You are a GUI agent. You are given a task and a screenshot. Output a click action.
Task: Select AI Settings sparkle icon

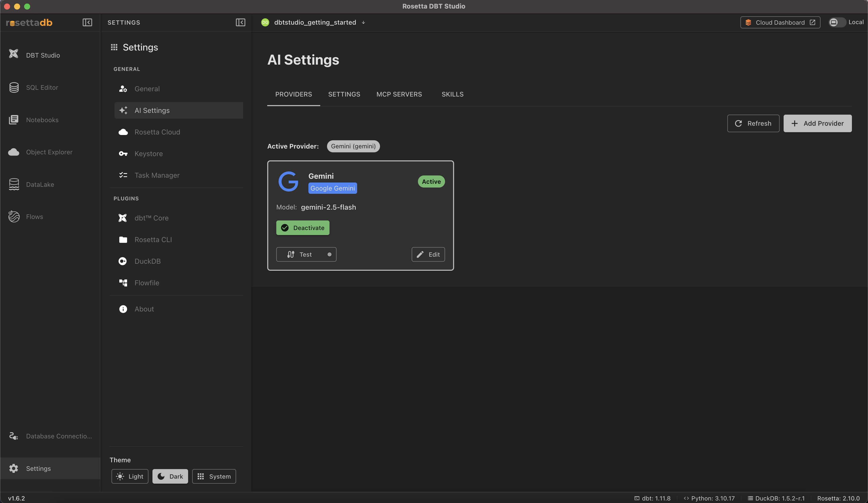(123, 110)
